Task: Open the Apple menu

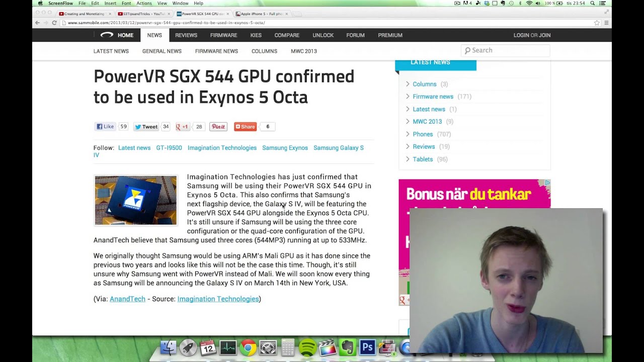Action: click(40, 3)
